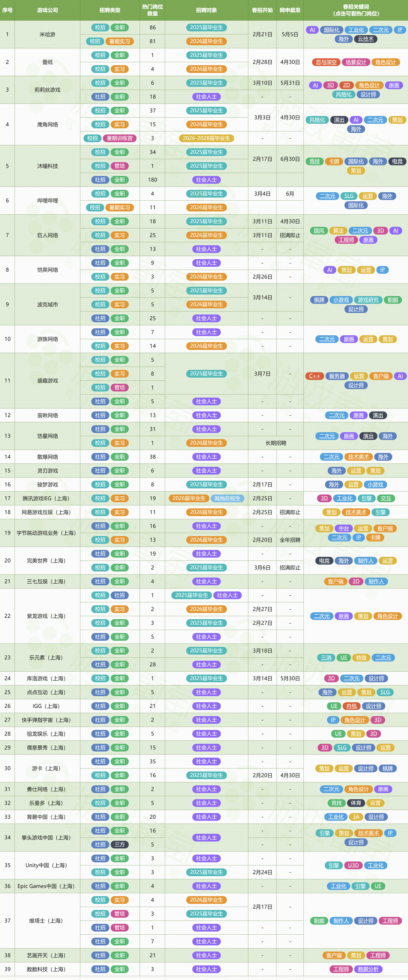Screen dimensions: 408x980
Task: Click the 热门岗位数量 column header
Action: [x=153, y=10]
